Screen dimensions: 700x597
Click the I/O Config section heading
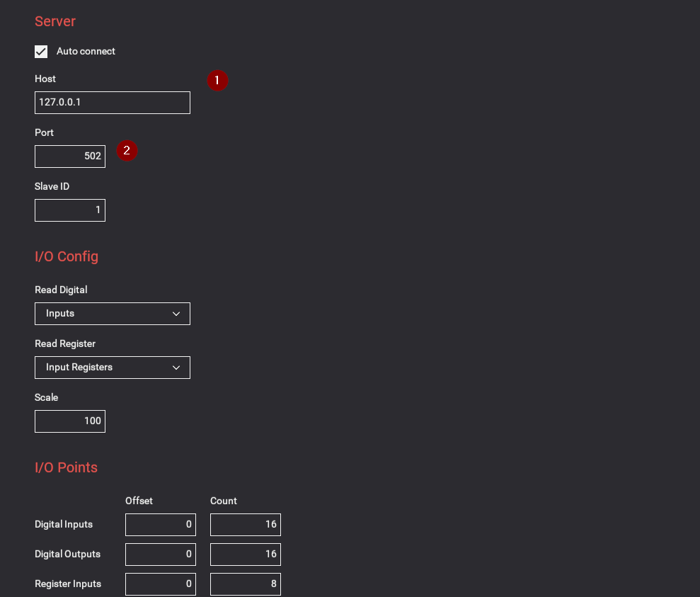point(67,257)
